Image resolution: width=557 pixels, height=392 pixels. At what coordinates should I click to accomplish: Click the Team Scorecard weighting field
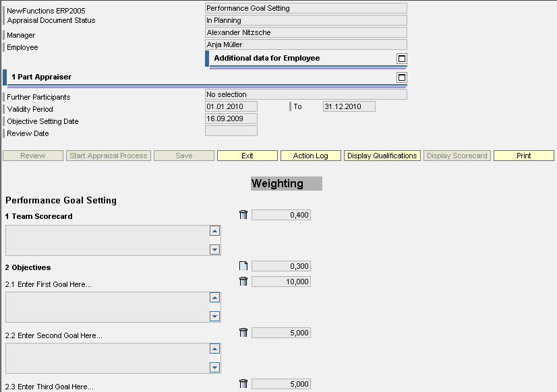pyautogui.click(x=281, y=215)
